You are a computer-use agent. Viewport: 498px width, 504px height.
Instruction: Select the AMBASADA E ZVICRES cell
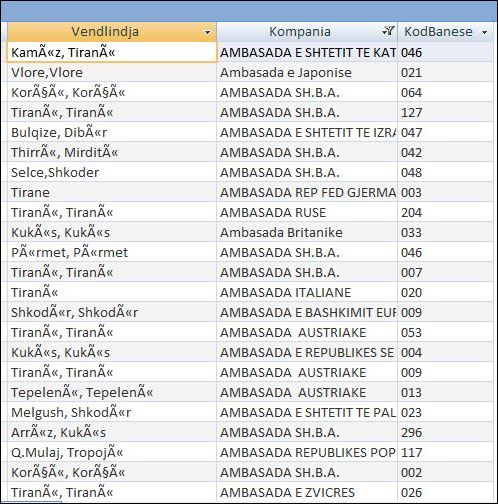click(x=307, y=492)
